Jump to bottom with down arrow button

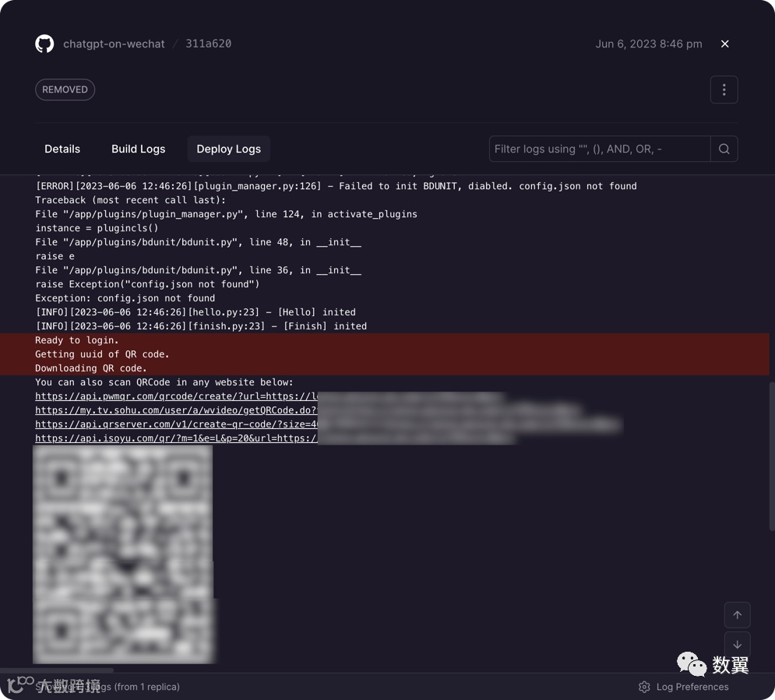pos(738,645)
